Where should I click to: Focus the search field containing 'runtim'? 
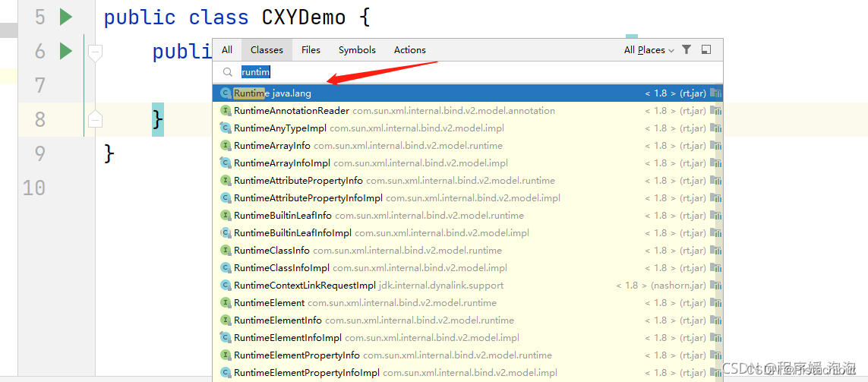click(468, 72)
